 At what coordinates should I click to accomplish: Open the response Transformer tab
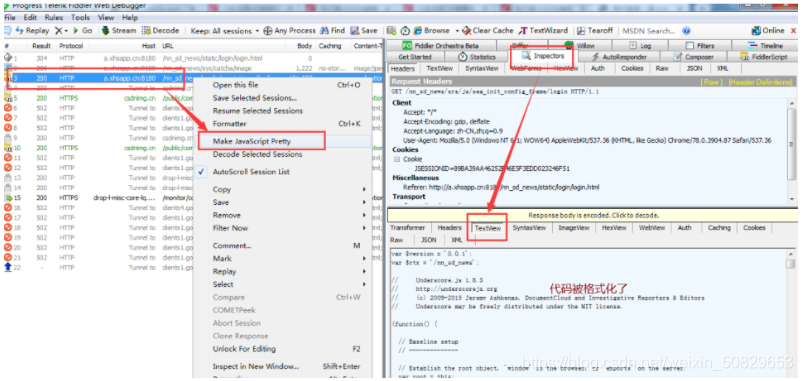coord(408,228)
